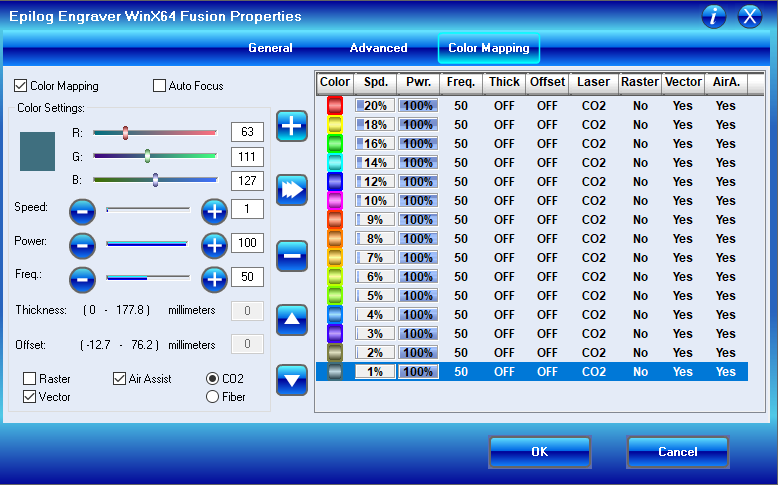The height and width of the screenshot is (485, 778).
Task: Select the swatch in the 9% speed row
Action: pyautogui.click(x=335, y=219)
